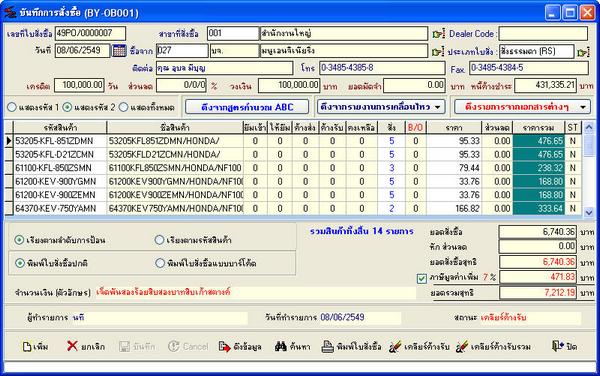Click the printer พิมพ์ใบสั่งซื้อ button
Viewport: 600px width, 376px height.
351,347
